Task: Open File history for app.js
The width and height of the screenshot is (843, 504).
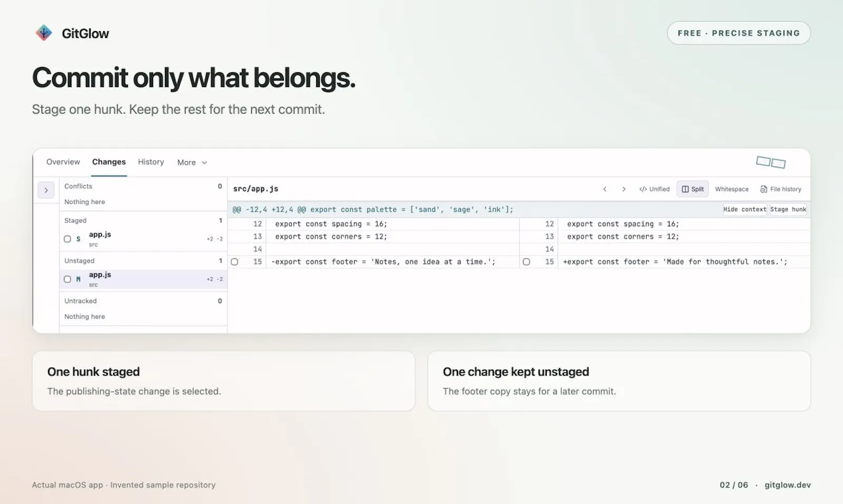Action: coord(781,189)
